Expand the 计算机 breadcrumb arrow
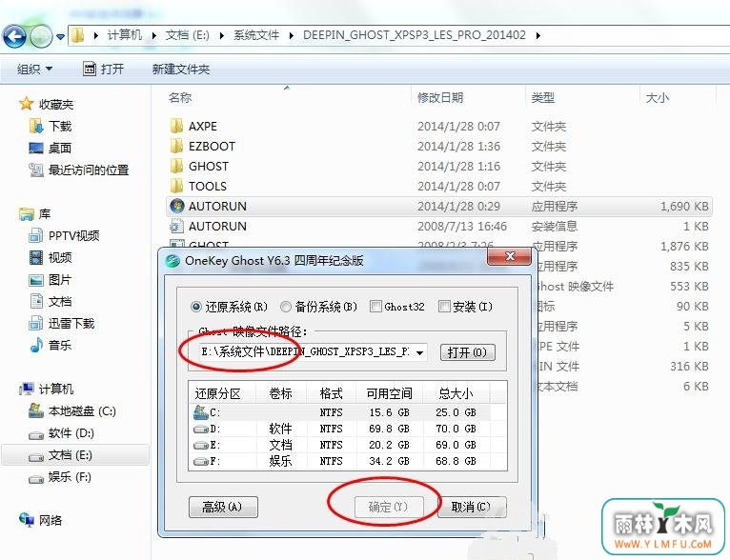Viewport: 730px width, 560px height. click(x=154, y=35)
